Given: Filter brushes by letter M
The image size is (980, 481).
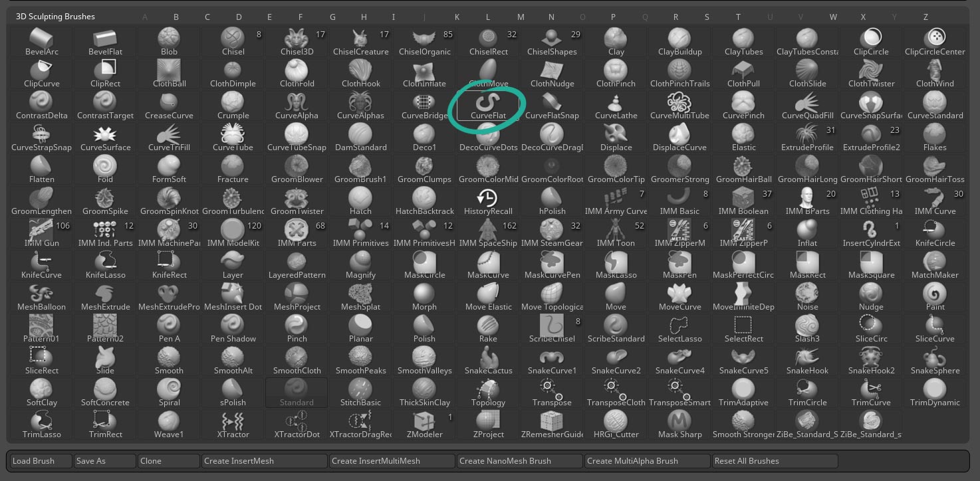Looking at the screenshot, I should [521, 17].
